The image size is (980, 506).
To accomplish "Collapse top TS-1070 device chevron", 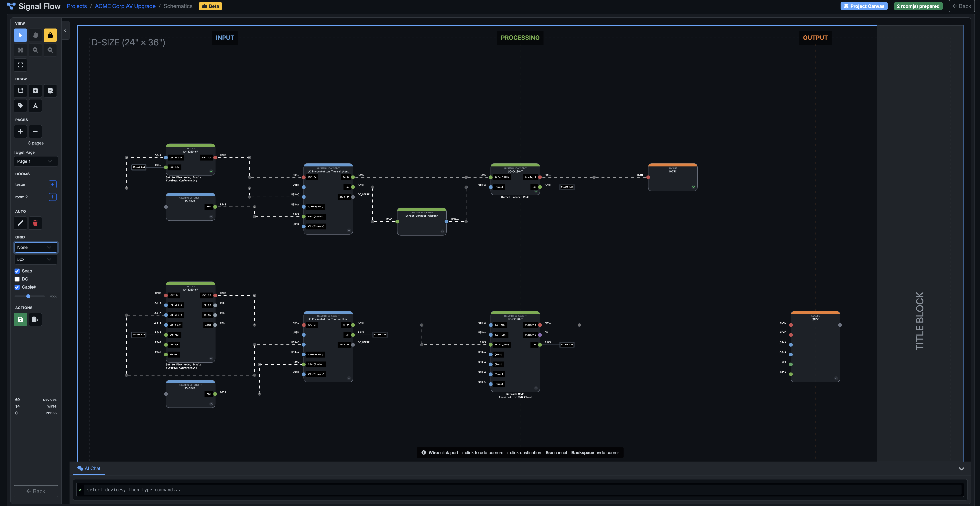I will point(211,217).
